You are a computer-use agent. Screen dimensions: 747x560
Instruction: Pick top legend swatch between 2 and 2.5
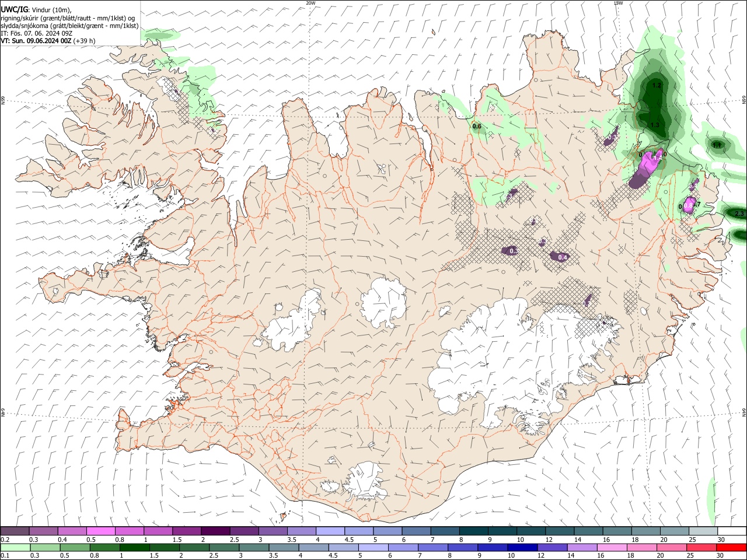[215, 531]
